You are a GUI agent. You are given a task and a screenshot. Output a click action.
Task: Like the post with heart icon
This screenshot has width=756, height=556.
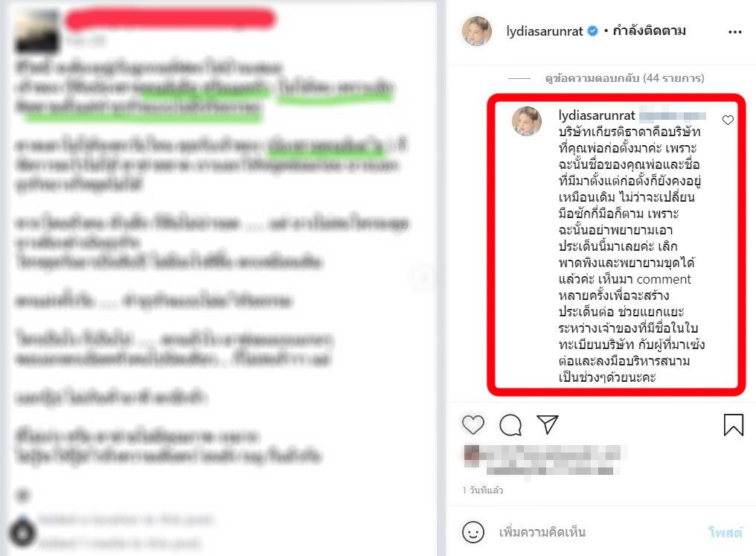click(x=473, y=425)
